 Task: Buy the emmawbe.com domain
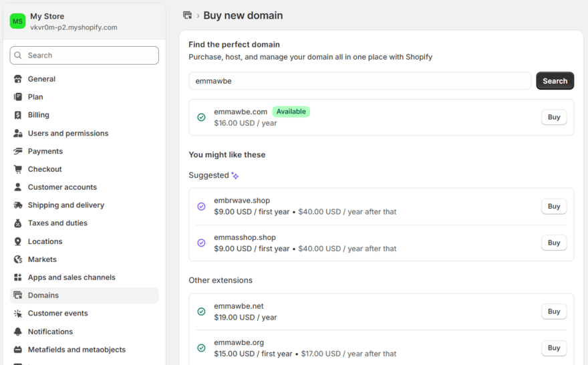[x=553, y=117]
